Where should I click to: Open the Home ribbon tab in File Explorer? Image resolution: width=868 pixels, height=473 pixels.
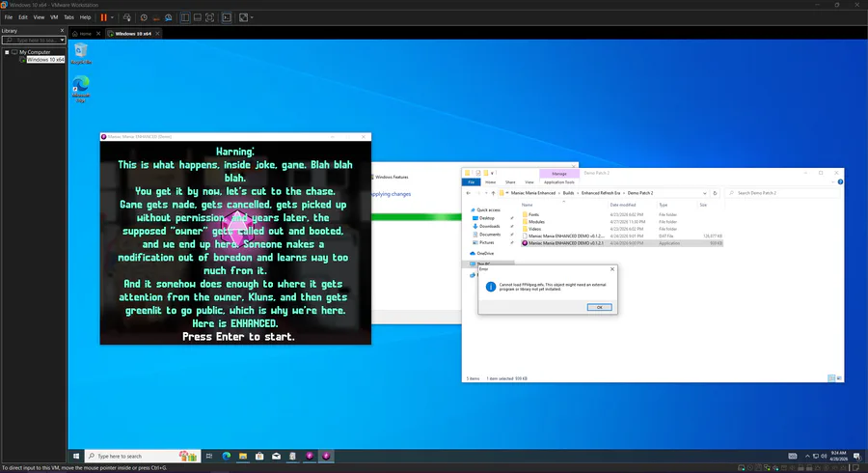(491, 182)
